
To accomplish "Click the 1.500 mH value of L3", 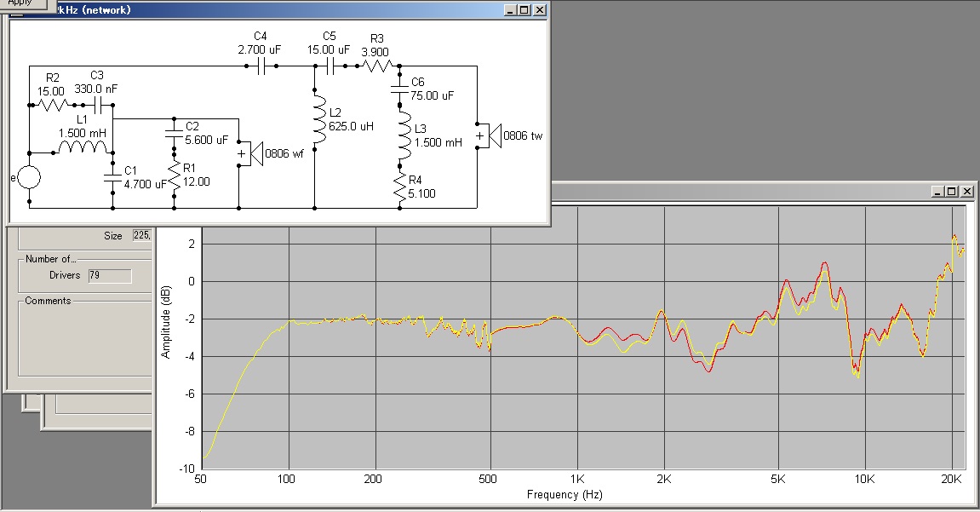I will click(x=438, y=142).
